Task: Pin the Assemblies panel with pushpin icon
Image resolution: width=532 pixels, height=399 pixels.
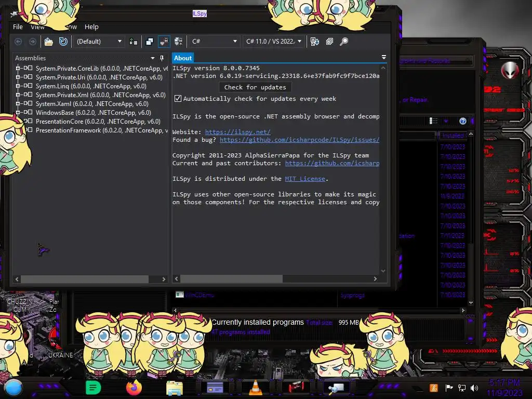Action: click(x=162, y=58)
